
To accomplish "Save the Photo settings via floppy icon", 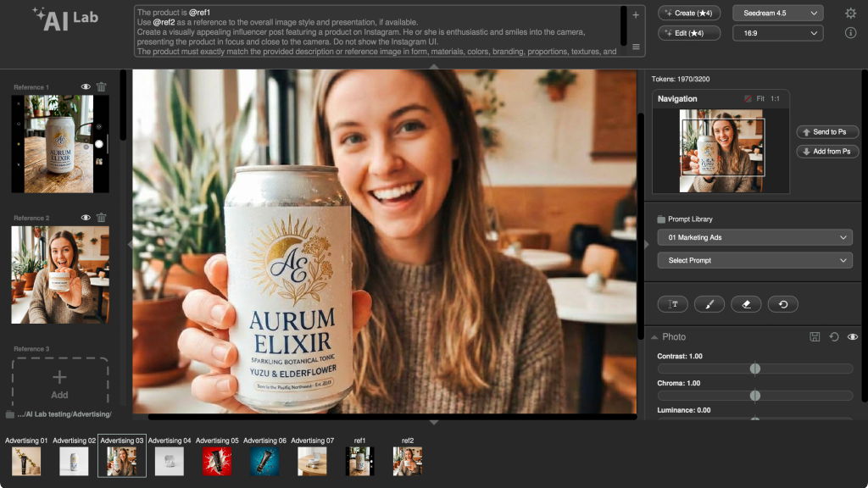I will 815,337.
